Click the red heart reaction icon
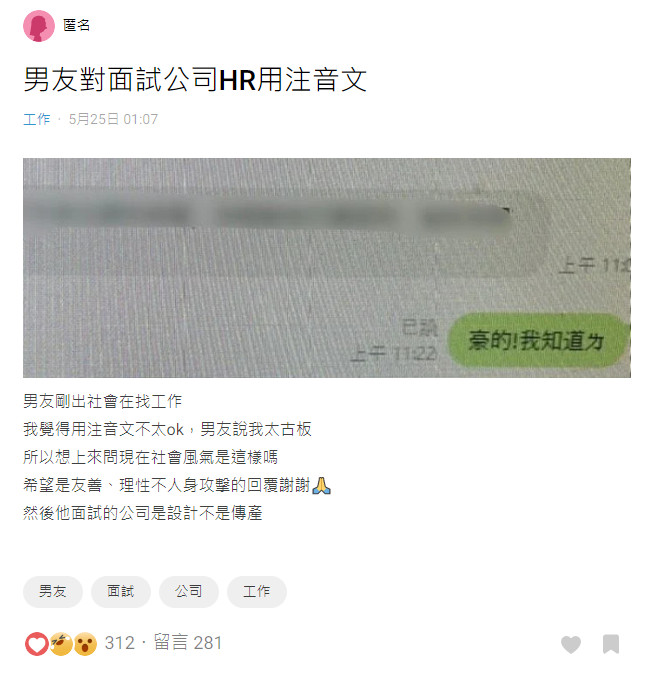This screenshot has height=679, width=668. coord(36,644)
